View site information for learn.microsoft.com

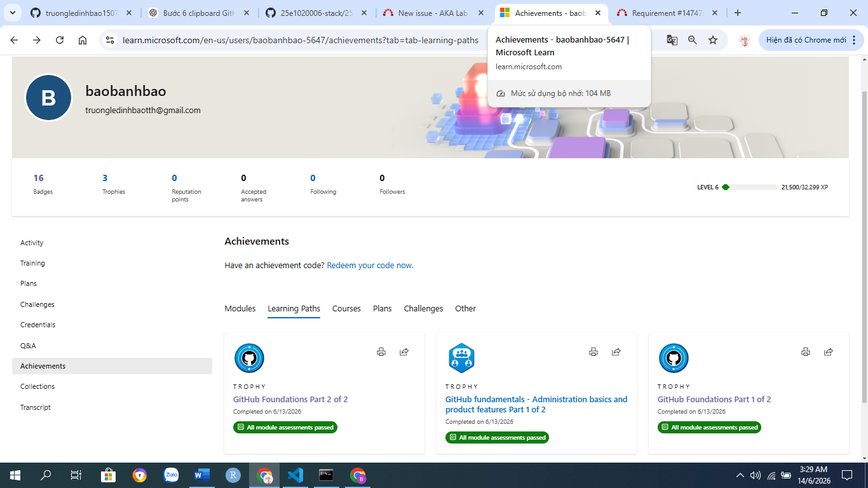click(x=110, y=40)
